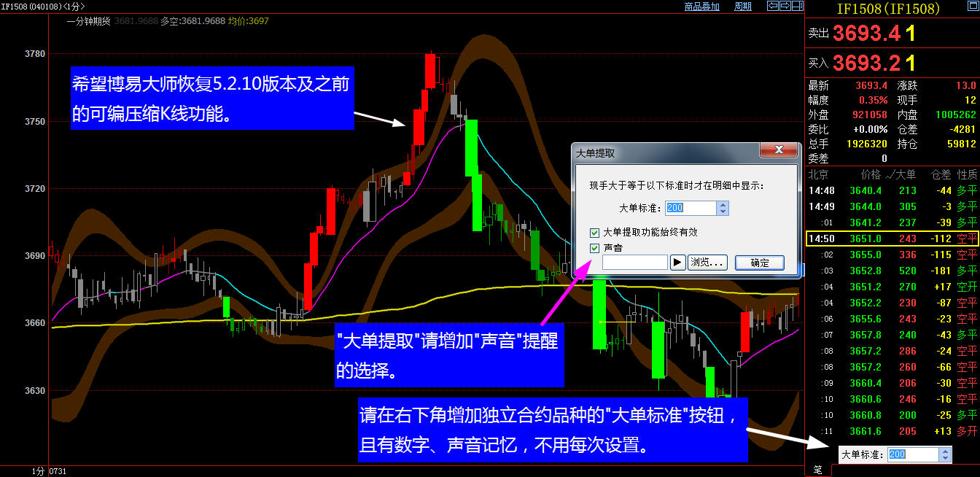Click the dialog's 大单标准 value field
Viewport: 980px width, 477px height.
pyautogui.click(x=690, y=208)
